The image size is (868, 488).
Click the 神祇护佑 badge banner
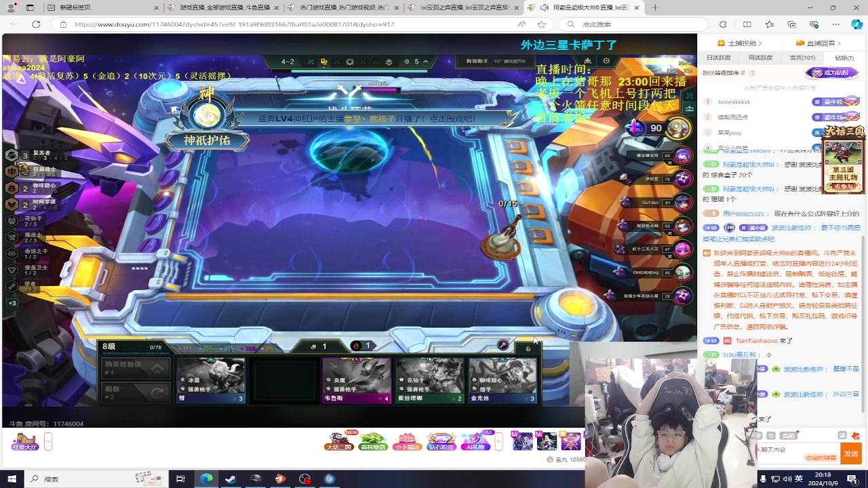point(207,141)
